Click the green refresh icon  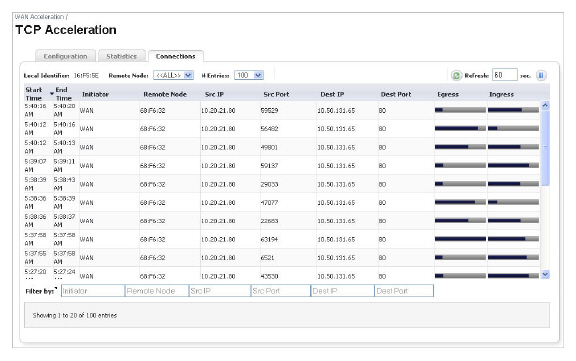point(456,75)
